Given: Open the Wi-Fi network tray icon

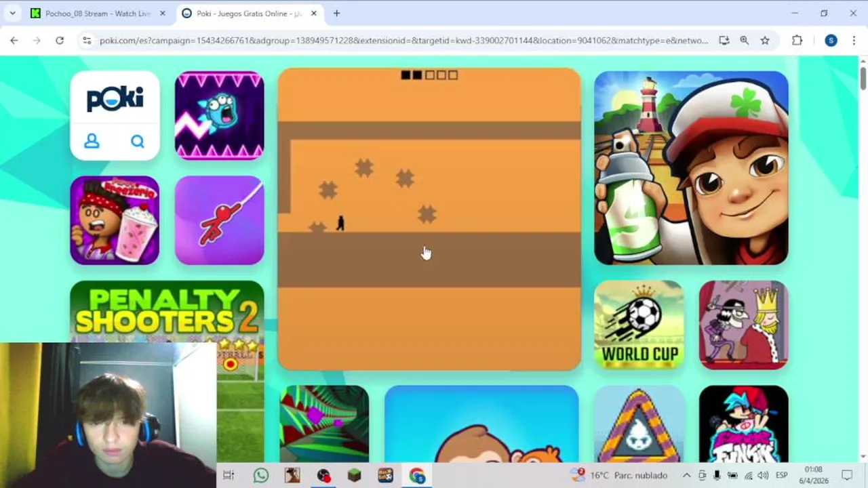Looking at the screenshot, I should pyautogui.click(x=749, y=475).
